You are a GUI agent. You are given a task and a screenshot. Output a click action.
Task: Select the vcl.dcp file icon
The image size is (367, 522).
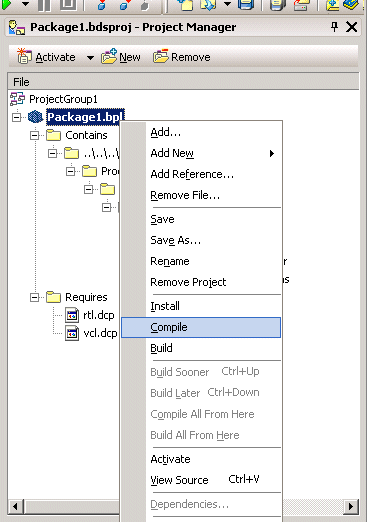coord(72,333)
